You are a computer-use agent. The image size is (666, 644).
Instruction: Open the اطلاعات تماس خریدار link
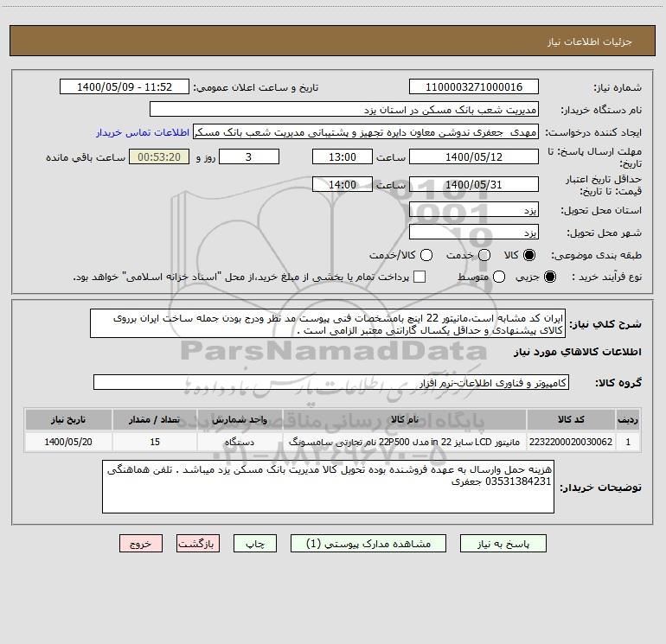point(143,132)
